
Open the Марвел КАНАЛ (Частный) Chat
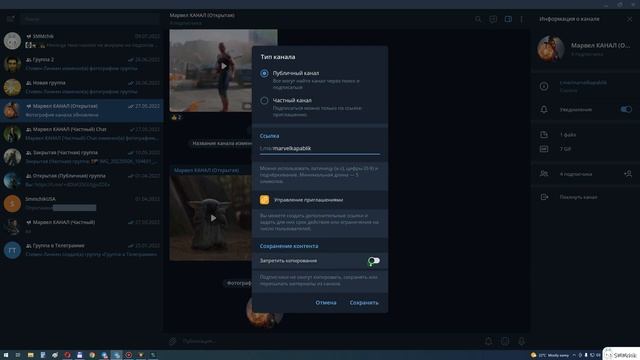82,134
